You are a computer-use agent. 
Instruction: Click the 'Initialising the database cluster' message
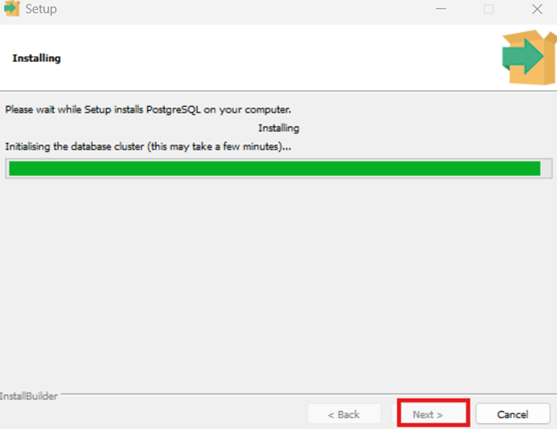pos(148,146)
